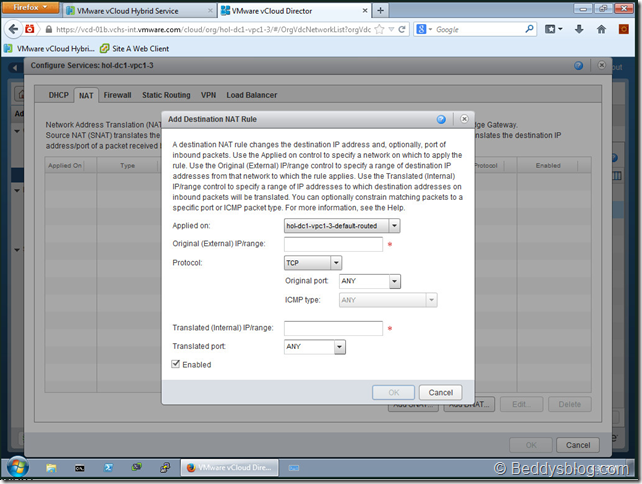The image size is (642, 484).
Task: Click the Translated (Internal) IP/range field
Action: [x=333, y=328]
